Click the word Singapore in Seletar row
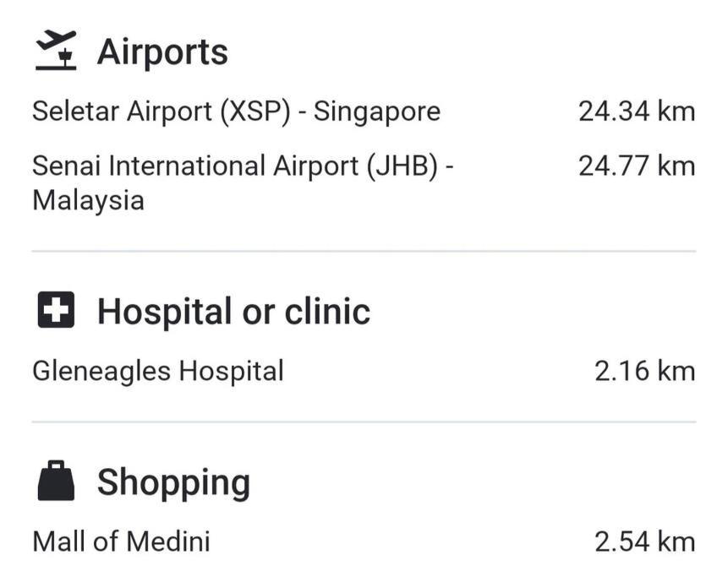The image size is (728, 577). click(x=377, y=112)
